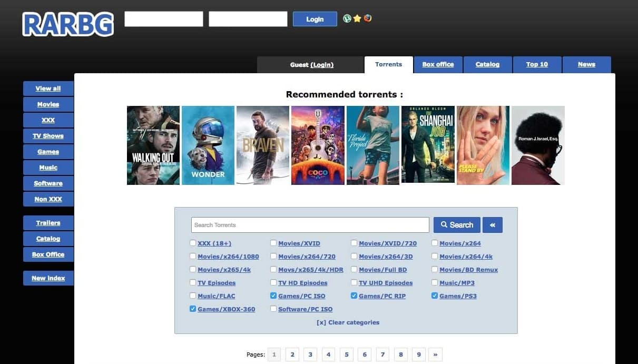Open the Catalog tab in top bar
638x364 pixels.
click(487, 65)
